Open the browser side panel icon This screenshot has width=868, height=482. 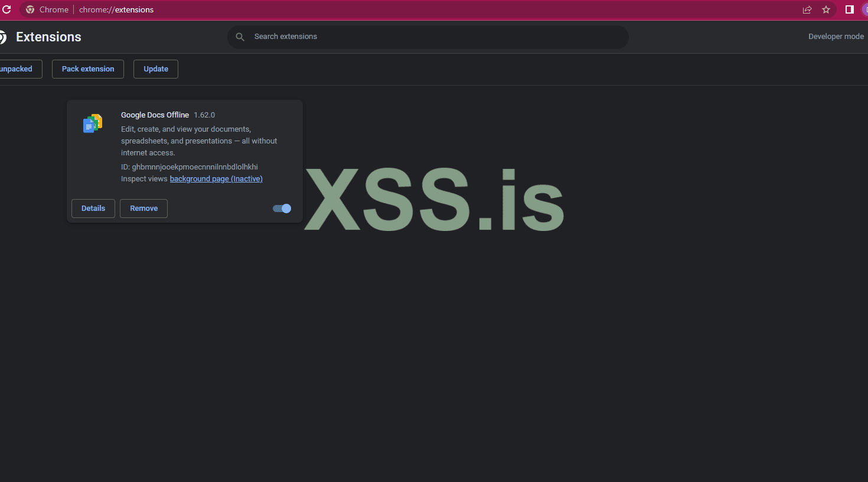850,9
